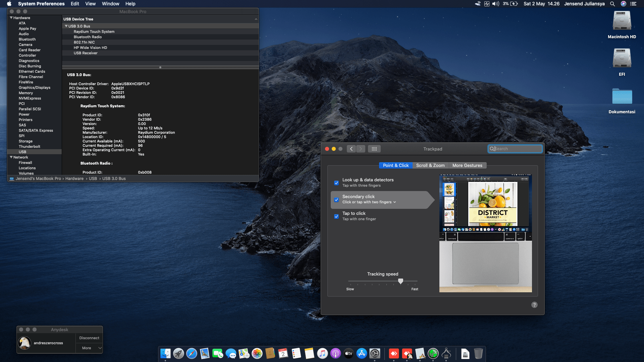Viewport: 644px width, 362px height.
Task: Open the View menu
Action: [90, 4]
